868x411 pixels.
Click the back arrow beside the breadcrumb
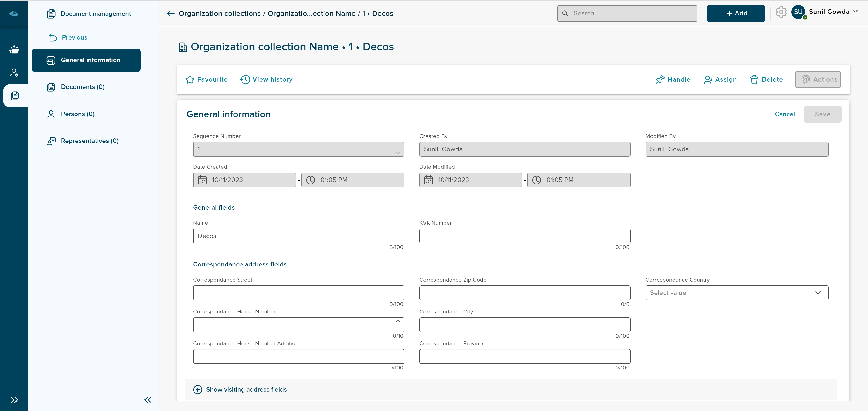click(170, 14)
